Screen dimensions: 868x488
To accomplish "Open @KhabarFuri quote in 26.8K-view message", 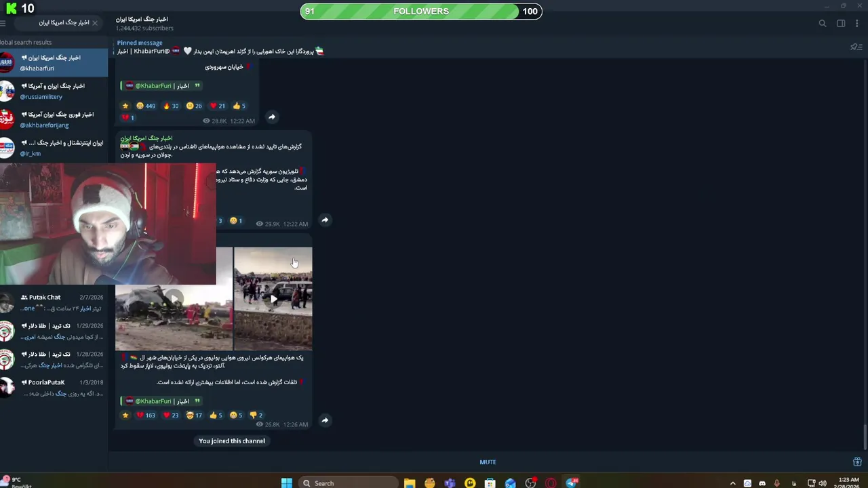I will tap(163, 401).
